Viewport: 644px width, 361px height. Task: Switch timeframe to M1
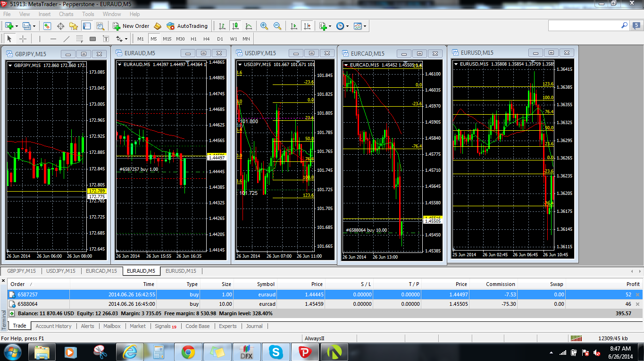[141, 39]
